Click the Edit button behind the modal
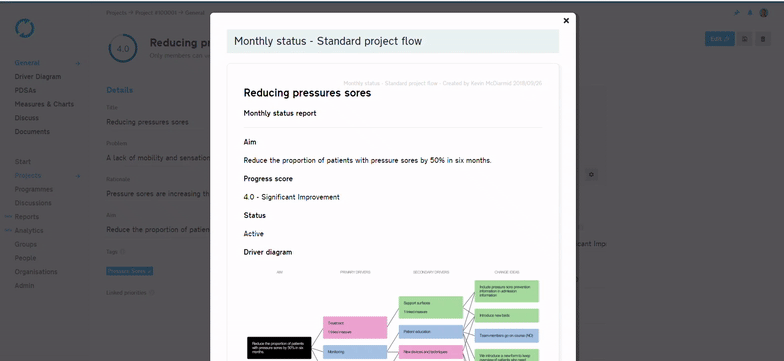The width and height of the screenshot is (784, 361). (x=720, y=39)
